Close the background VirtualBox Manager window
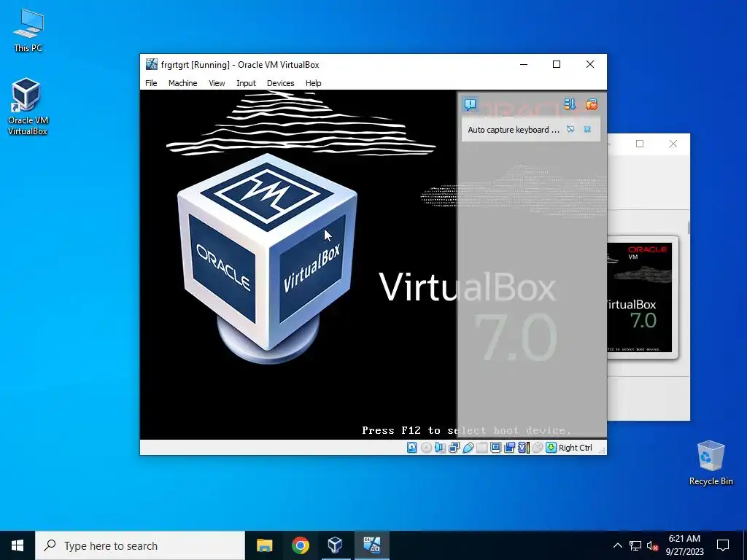Image resolution: width=747 pixels, height=560 pixels. pyautogui.click(x=673, y=144)
